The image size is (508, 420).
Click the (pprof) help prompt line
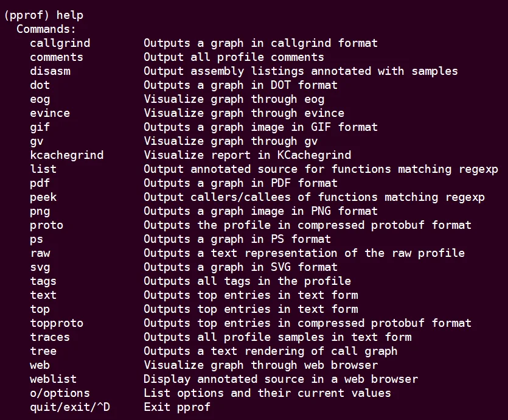(44, 15)
